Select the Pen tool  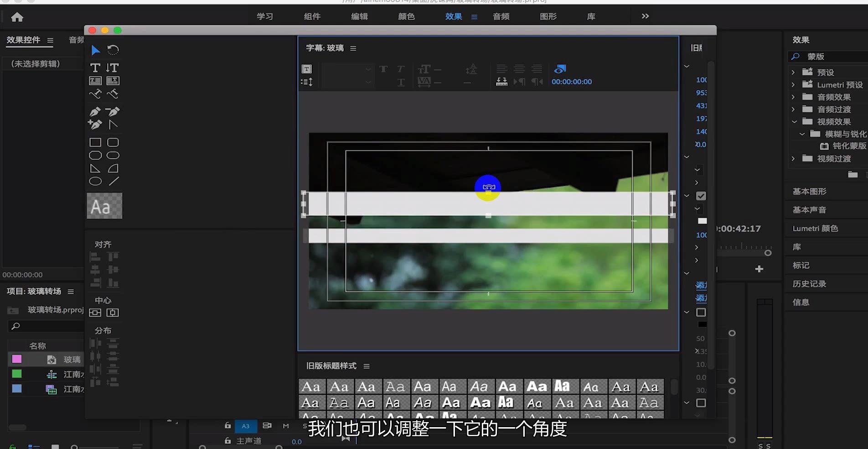pyautogui.click(x=95, y=111)
